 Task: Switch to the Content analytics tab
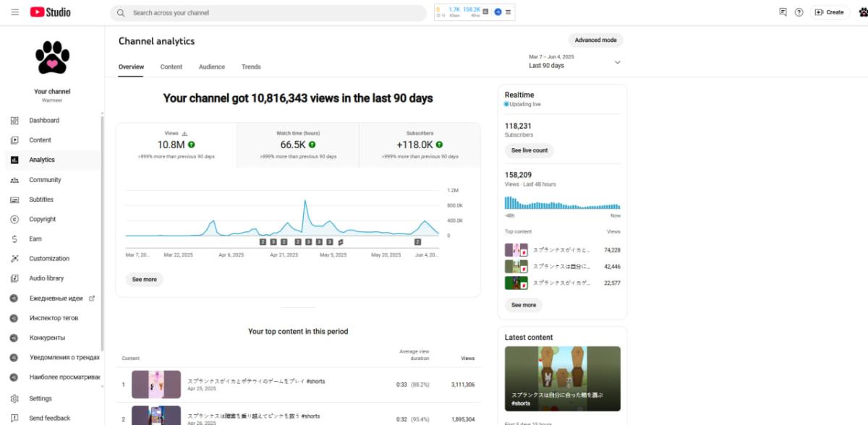click(171, 66)
